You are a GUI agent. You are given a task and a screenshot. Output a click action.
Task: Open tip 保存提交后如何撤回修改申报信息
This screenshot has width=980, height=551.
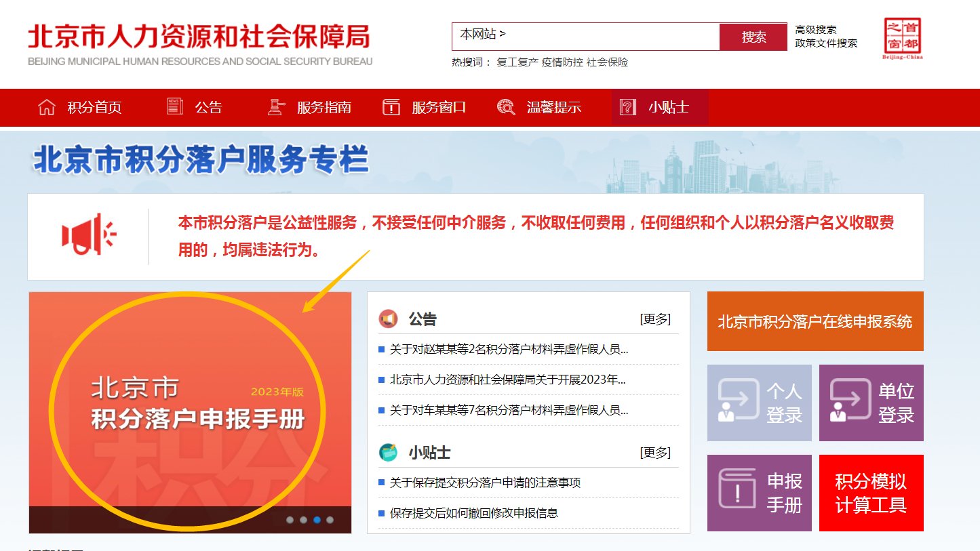[474, 513]
